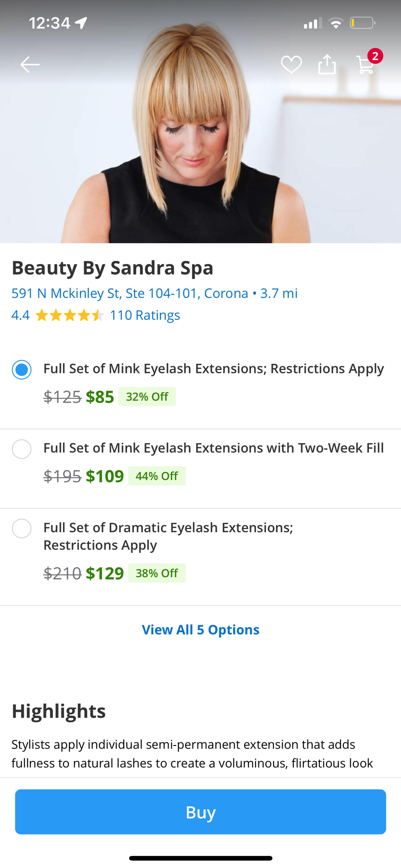
Task: Tap the $129 discounted price
Action: (x=105, y=573)
